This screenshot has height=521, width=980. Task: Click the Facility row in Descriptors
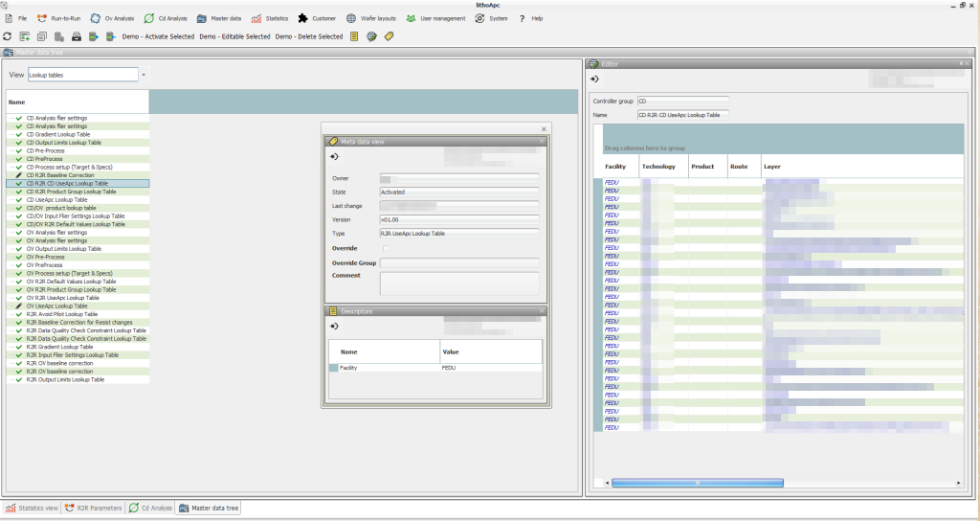tap(435, 368)
